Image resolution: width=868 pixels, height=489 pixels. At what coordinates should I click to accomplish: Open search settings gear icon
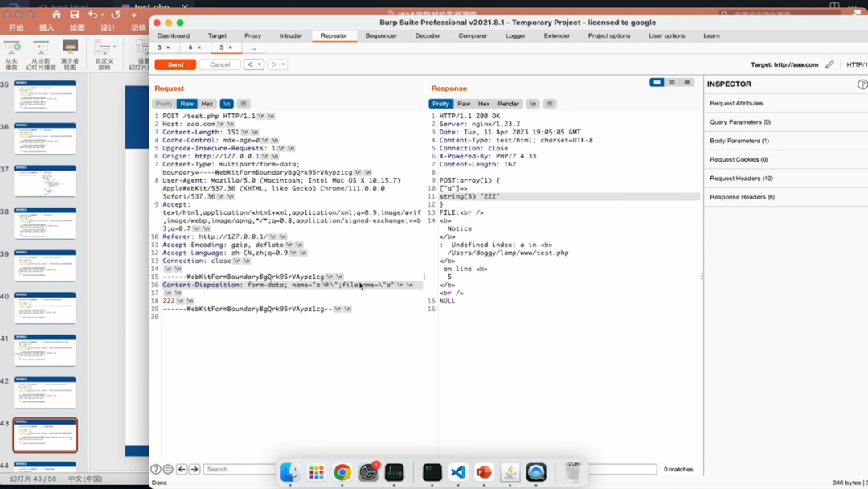click(x=168, y=469)
